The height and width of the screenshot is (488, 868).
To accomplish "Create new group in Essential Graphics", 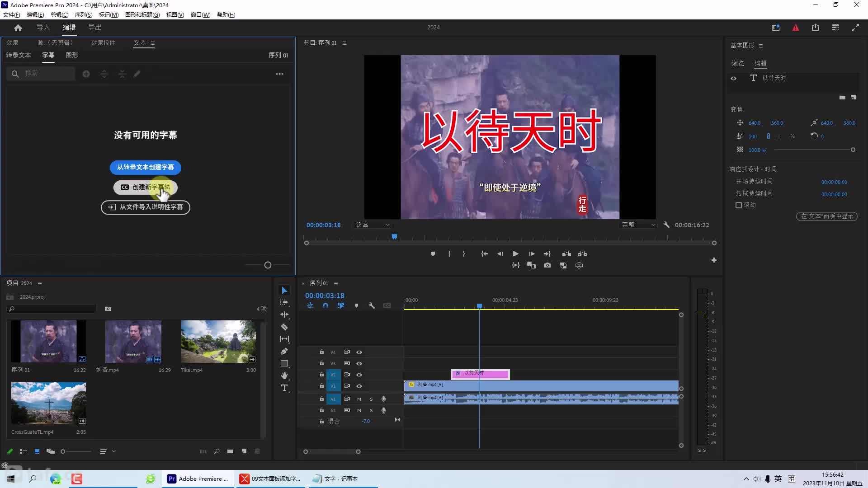I will [x=842, y=97].
